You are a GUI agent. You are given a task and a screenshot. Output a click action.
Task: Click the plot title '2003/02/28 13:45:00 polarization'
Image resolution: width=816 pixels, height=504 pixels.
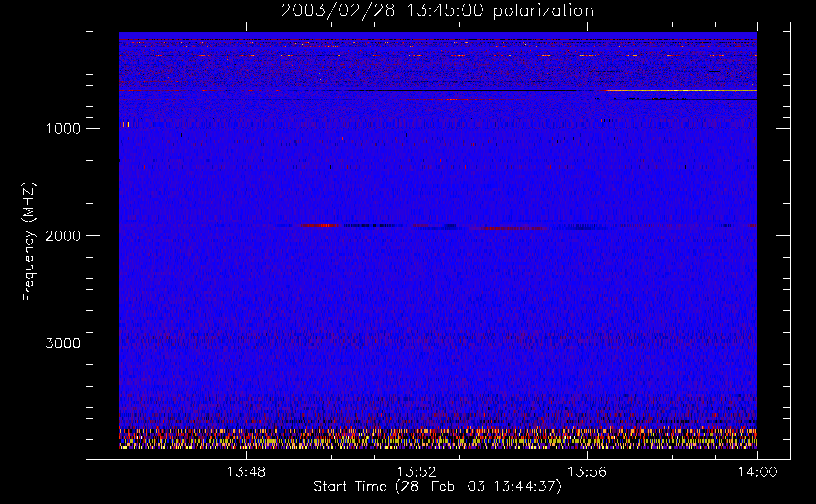(x=437, y=10)
